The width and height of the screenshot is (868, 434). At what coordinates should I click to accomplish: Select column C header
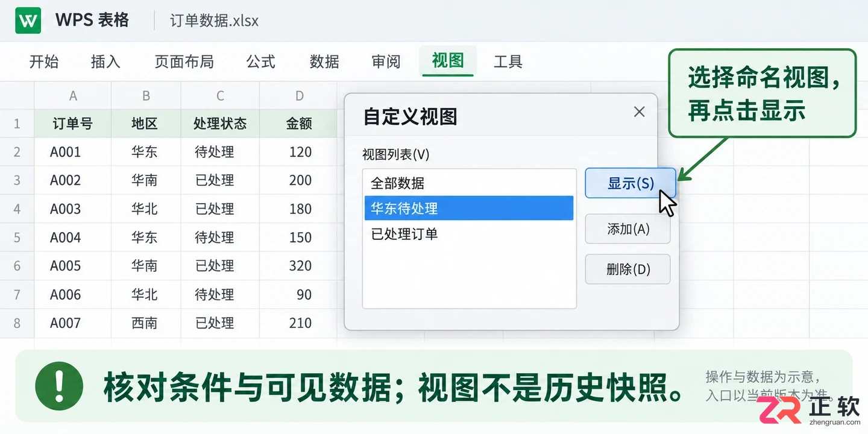tap(220, 95)
